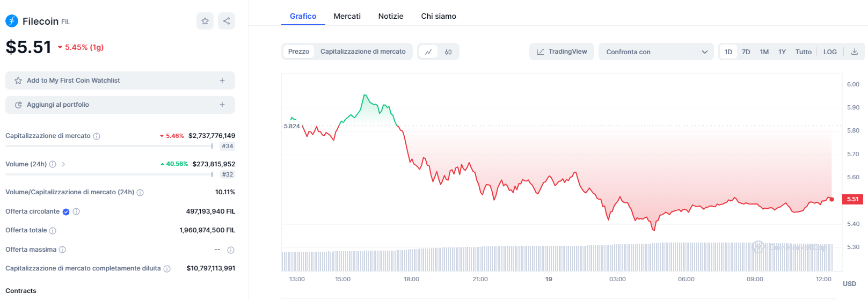868x300 pixels.
Task: Open TradingView chart button
Action: coord(561,52)
